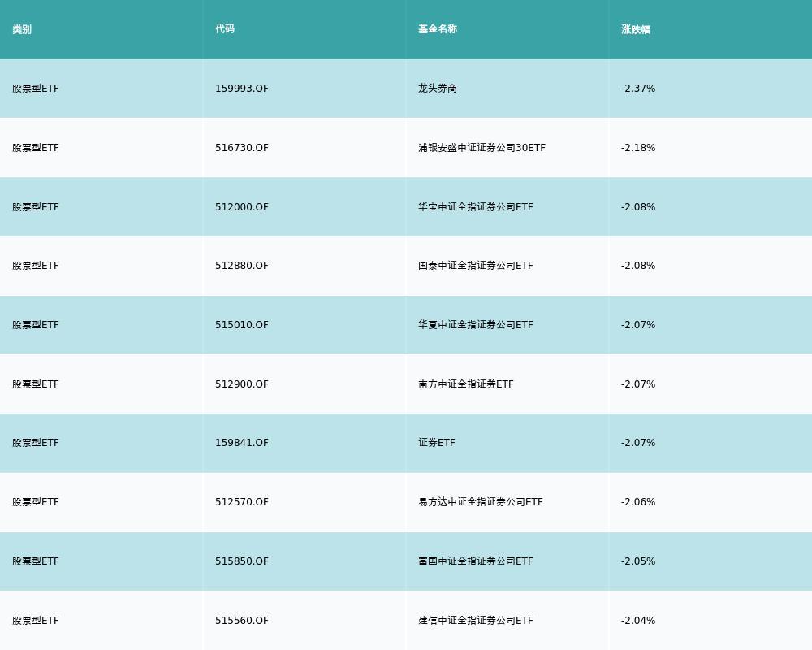Select fund code 512900.OF
The height and width of the screenshot is (650, 812).
[x=241, y=384]
